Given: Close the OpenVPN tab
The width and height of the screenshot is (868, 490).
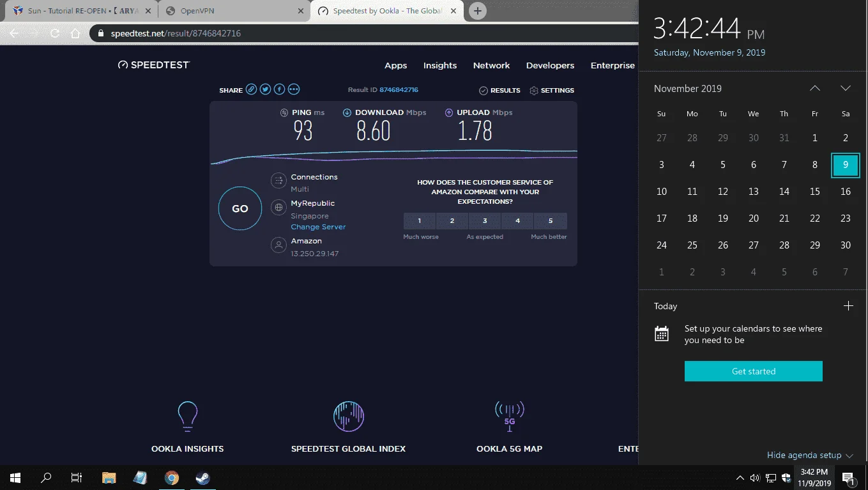Looking at the screenshot, I should pos(301,11).
